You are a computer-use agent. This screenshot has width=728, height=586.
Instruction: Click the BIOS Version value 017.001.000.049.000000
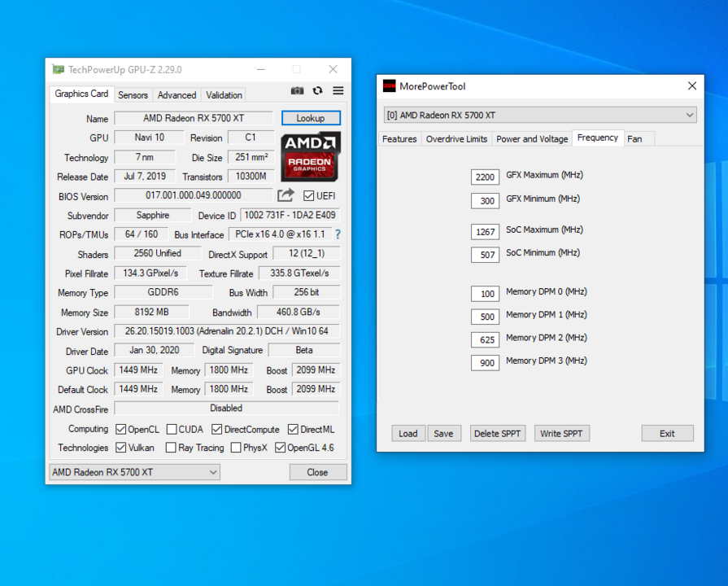point(193,195)
